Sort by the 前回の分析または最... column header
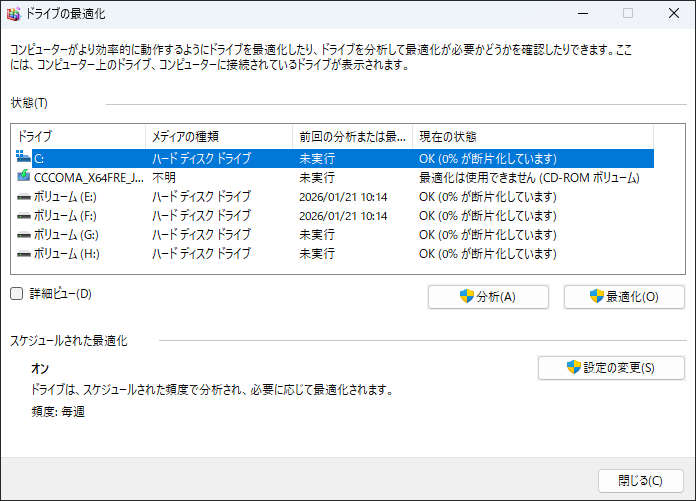 point(352,137)
